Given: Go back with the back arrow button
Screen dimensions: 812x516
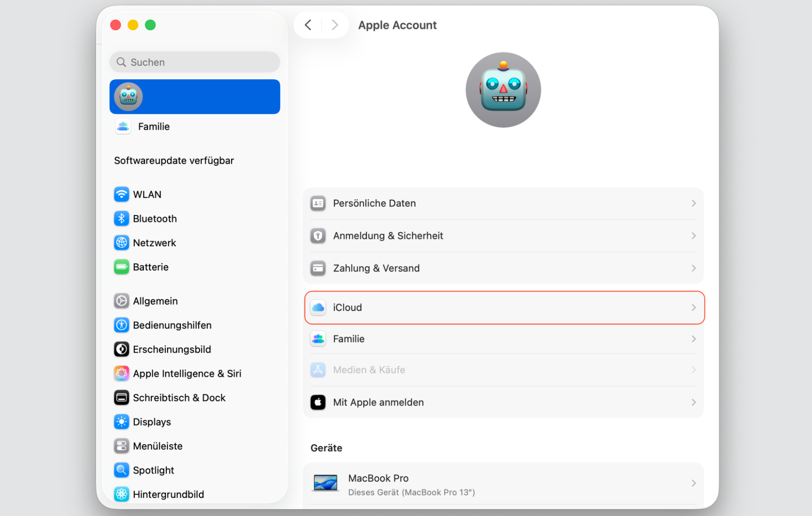Looking at the screenshot, I should 308,25.
